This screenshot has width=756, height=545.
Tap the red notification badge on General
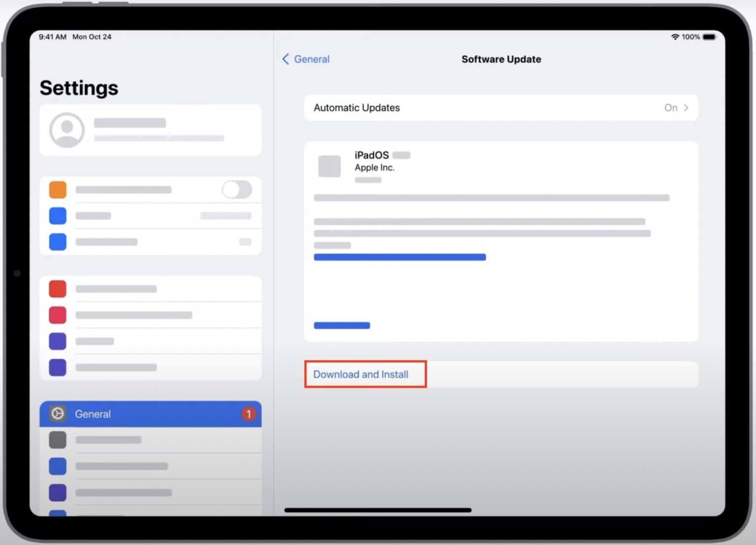pos(249,414)
